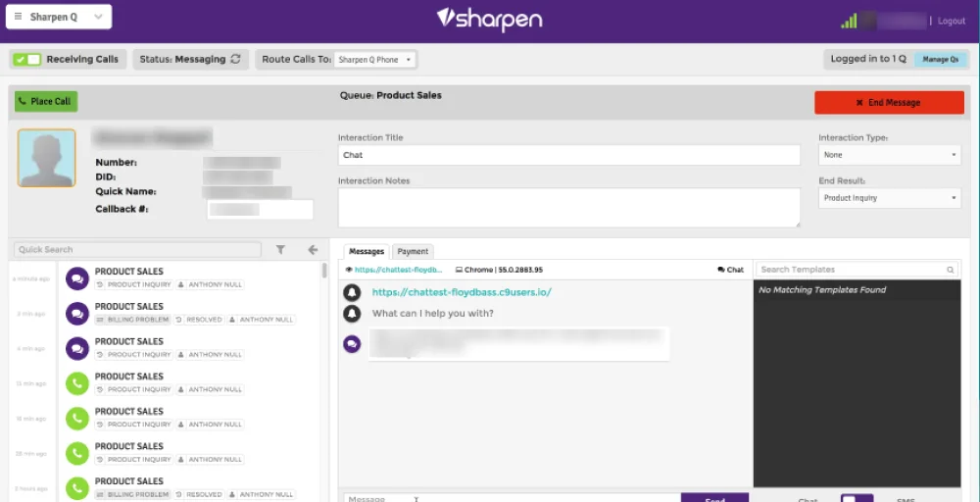This screenshot has height=502, width=980.
Task: Click RESOLVED tag in the '2 min ago' entry
Action: [x=198, y=320]
